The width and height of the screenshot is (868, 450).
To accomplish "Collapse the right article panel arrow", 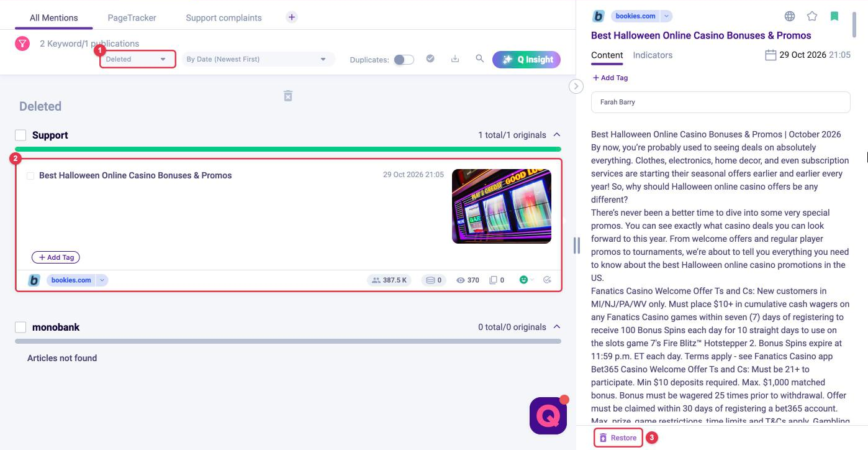I will tap(576, 86).
